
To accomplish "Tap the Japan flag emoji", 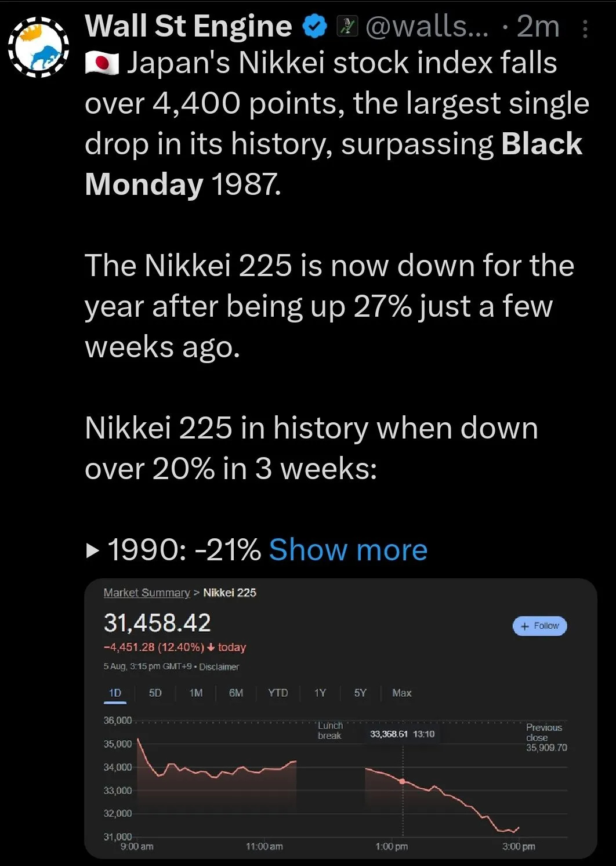I will [x=102, y=63].
